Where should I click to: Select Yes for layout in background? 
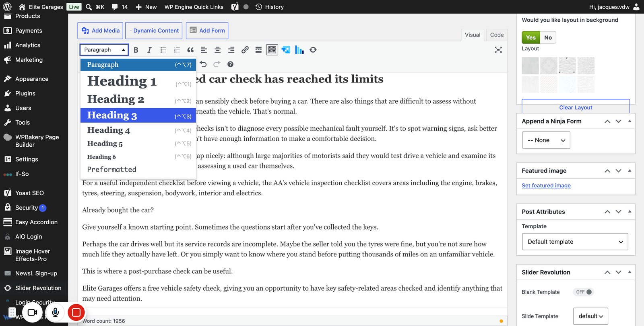(531, 37)
